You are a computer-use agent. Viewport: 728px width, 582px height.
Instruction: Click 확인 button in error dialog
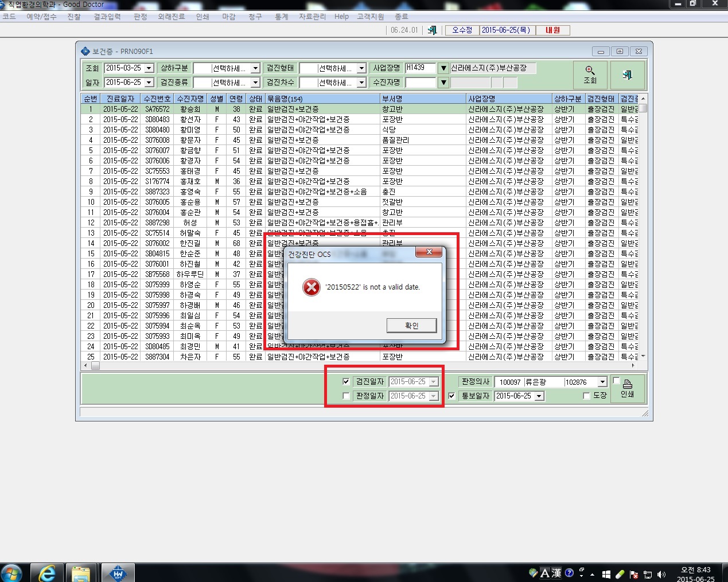412,326
